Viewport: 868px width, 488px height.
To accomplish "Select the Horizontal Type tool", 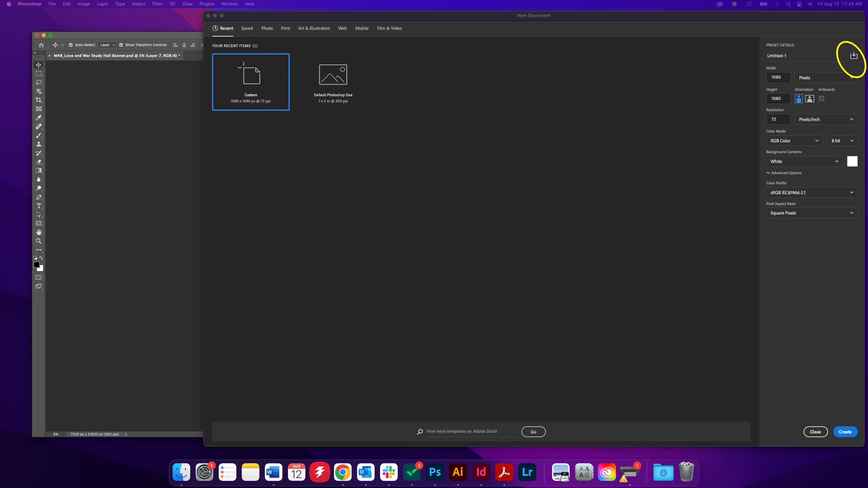I will tap(39, 206).
